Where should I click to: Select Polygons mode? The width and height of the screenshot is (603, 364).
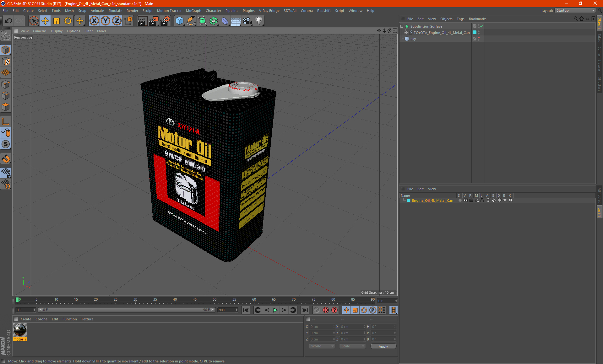[6, 107]
